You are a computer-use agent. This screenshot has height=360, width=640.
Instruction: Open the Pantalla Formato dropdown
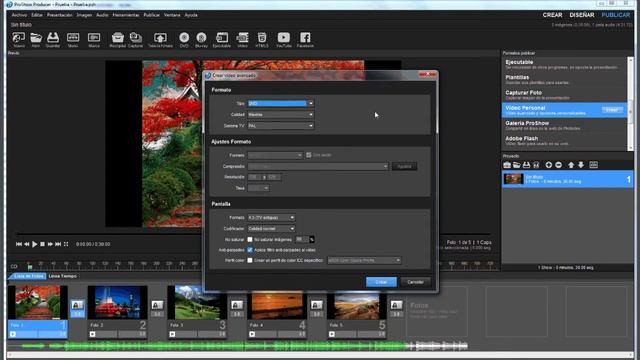pyautogui.click(x=271, y=218)
